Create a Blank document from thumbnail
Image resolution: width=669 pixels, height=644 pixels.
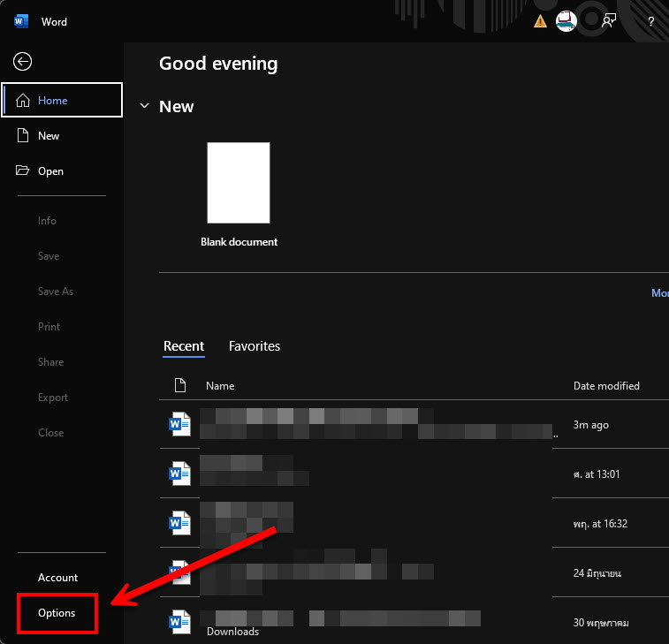coord(239,183)
